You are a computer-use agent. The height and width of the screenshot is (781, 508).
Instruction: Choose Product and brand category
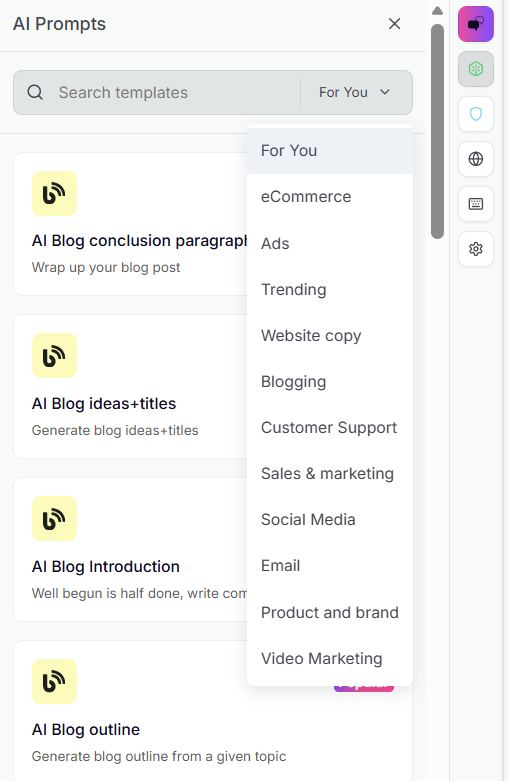(330, 612)
